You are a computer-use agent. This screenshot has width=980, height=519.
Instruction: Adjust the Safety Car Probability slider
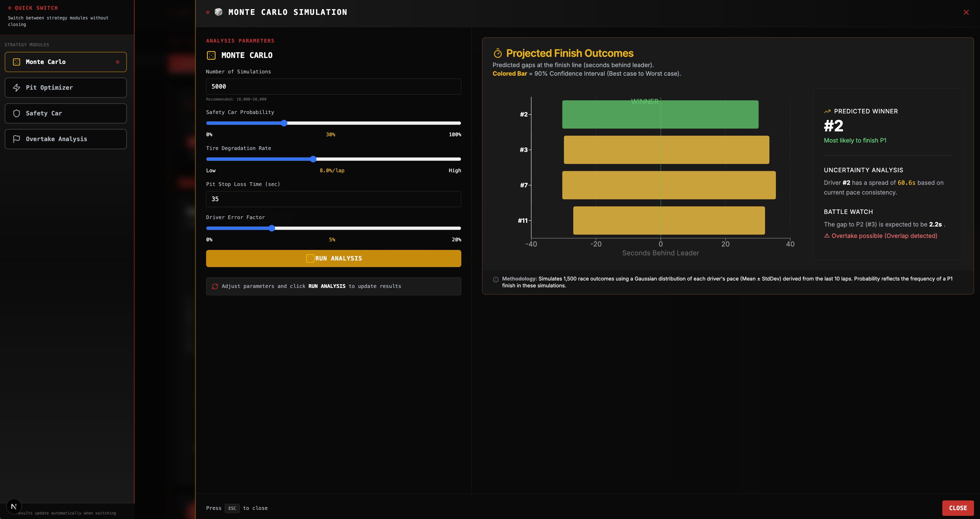[x=284, y=123]
